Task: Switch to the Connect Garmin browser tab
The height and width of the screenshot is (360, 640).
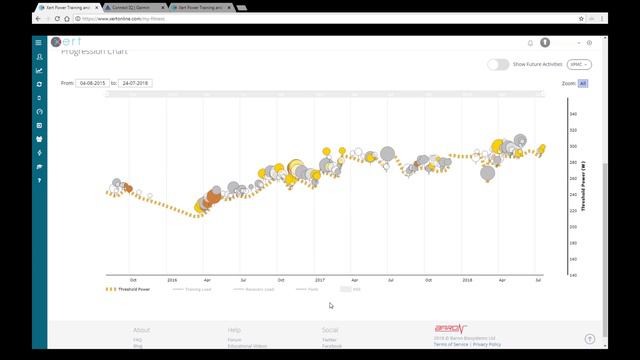Action: coord(131,8)
